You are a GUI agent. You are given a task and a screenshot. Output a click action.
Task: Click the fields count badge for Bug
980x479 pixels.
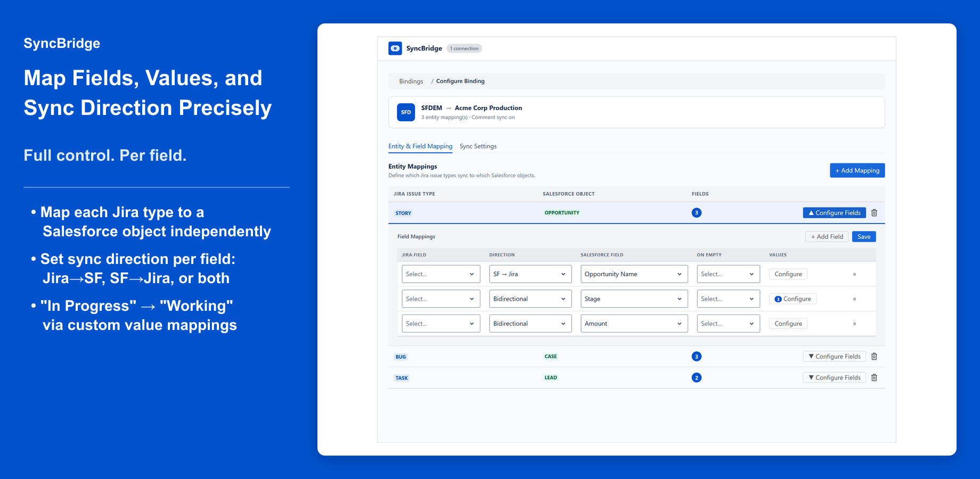pyautogui.click(x=696, y=357)
